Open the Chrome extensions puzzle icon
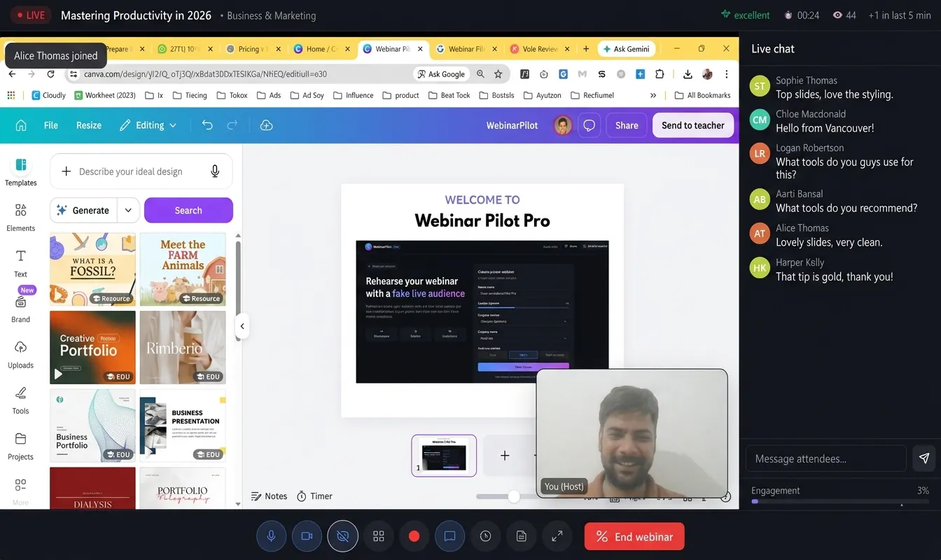Screen dimensions: 941x560 pyautogui.click(x=660, y=73)
